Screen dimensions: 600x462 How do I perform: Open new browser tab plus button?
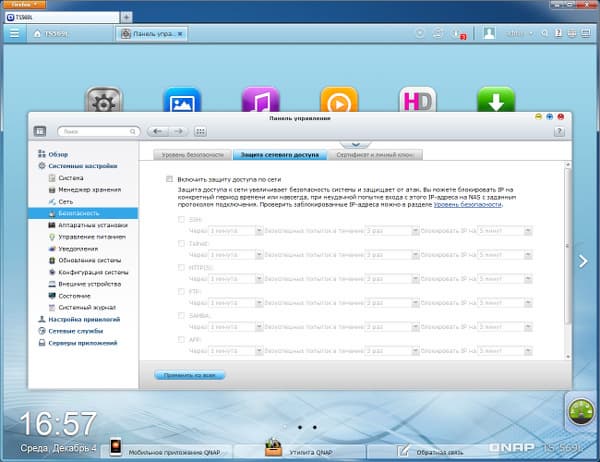point(126,17)
